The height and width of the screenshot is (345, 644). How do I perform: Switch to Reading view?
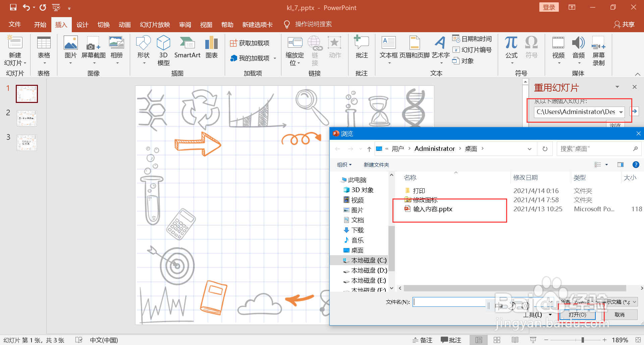coord(515,340)
